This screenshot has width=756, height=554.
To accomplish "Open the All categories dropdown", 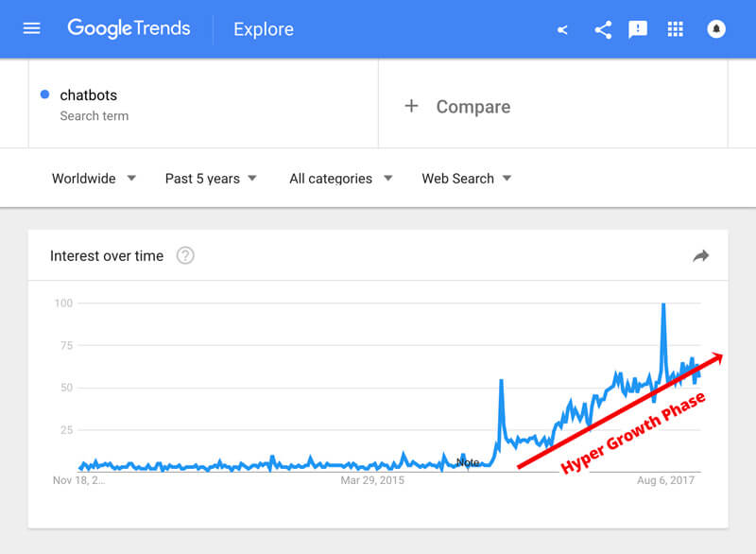I will (x=341, y=179).
